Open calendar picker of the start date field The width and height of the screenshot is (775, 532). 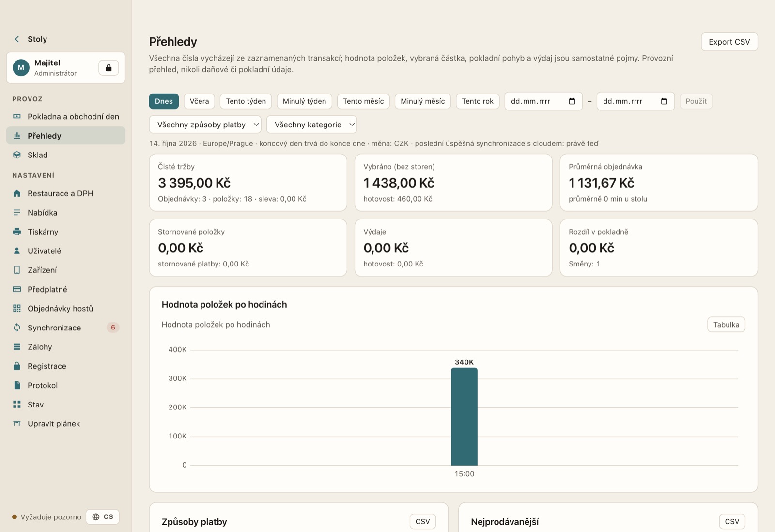[572, 101]
